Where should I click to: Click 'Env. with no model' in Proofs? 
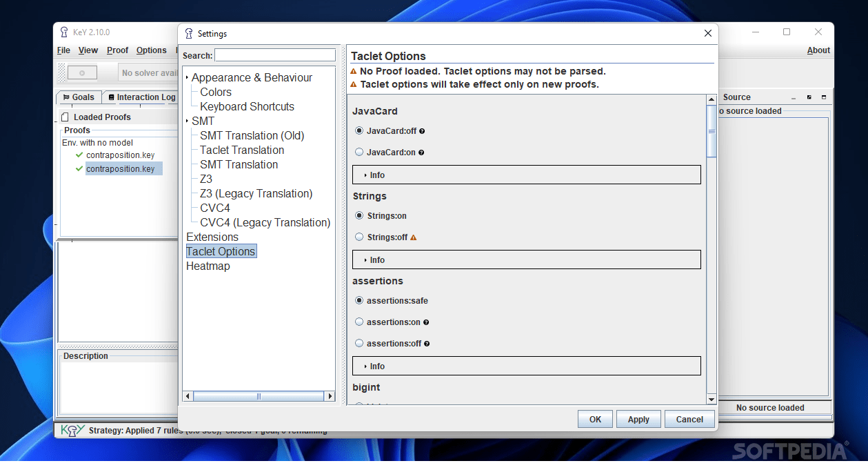click(x=97, y=143)
